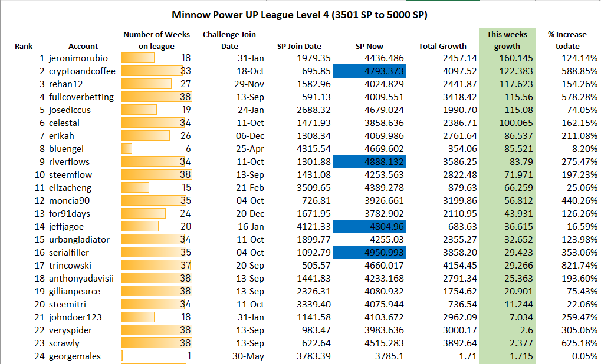
Task: Click the 'Rank' column header
Action: point(24,47)
